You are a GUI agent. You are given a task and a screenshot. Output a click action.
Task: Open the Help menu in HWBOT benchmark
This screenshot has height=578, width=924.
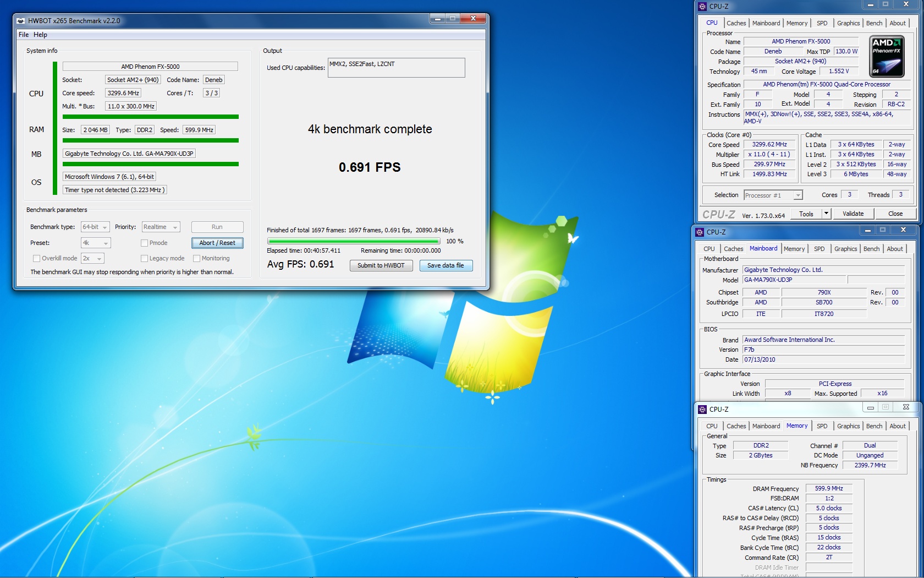tap(40, 35)
